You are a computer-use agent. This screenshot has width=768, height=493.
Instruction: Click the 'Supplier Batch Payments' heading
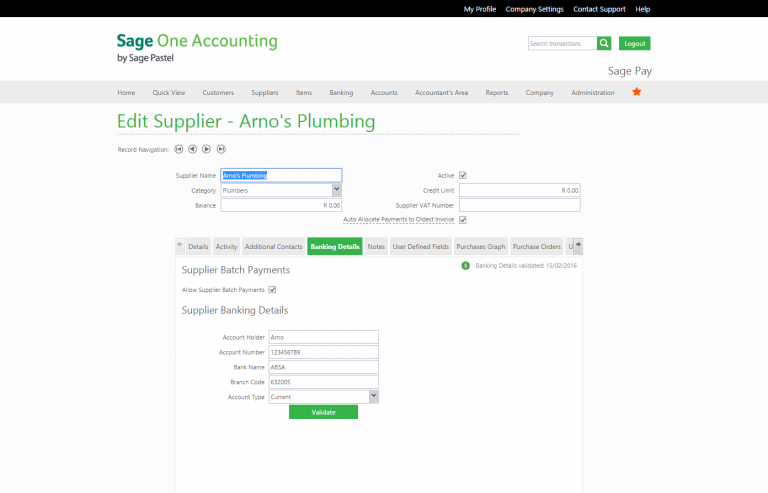point(236,270)
